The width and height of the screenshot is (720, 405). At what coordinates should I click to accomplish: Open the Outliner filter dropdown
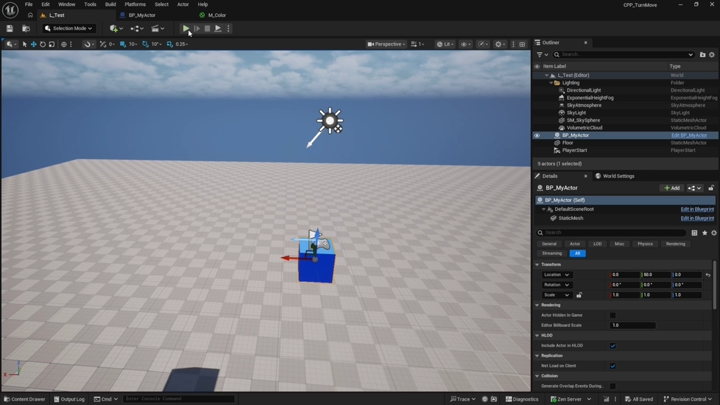[542, 55]
